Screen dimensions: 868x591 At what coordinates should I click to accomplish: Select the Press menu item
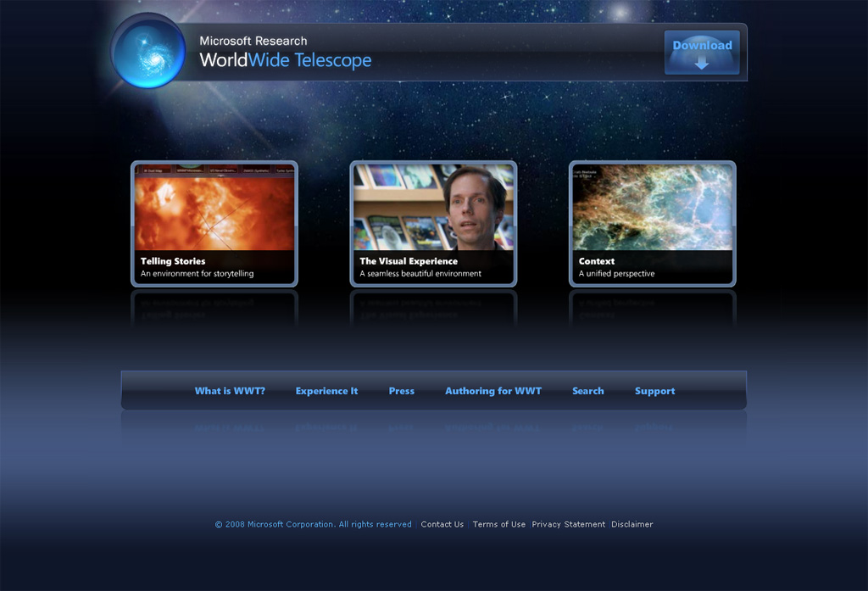coord(401,391)
